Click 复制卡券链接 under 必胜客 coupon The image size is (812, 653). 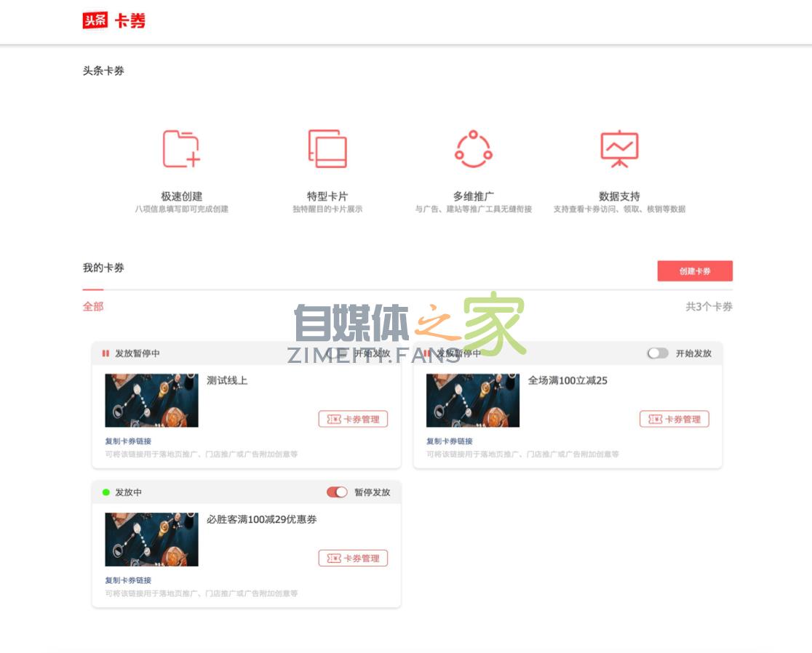tap(128, 580)
